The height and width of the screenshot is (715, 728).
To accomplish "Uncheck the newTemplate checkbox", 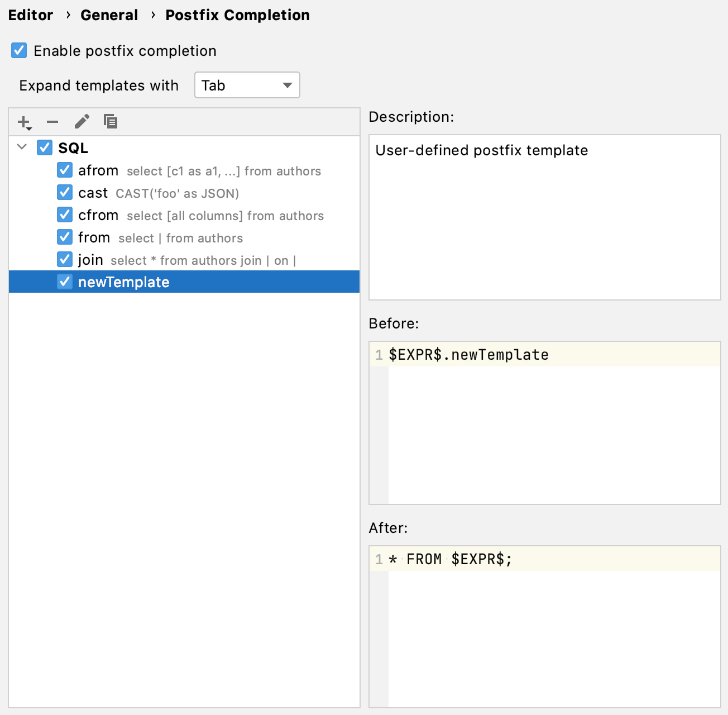I will coord(65,282).
